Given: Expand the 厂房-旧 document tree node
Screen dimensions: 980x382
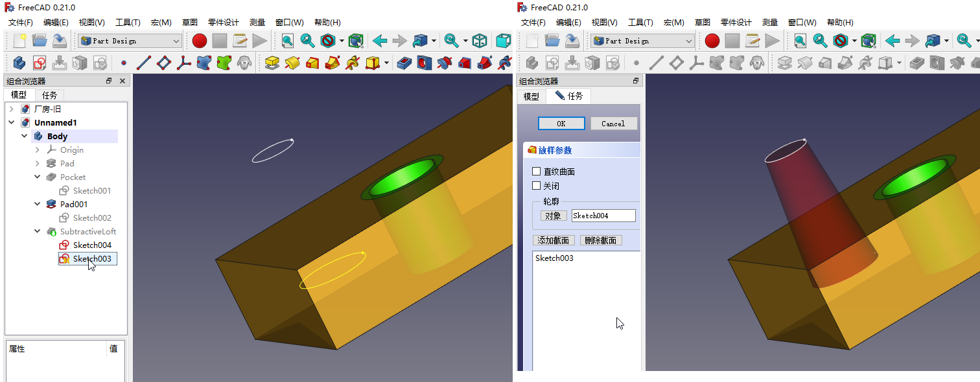Looking at the screenshot, I should (11, 109).
